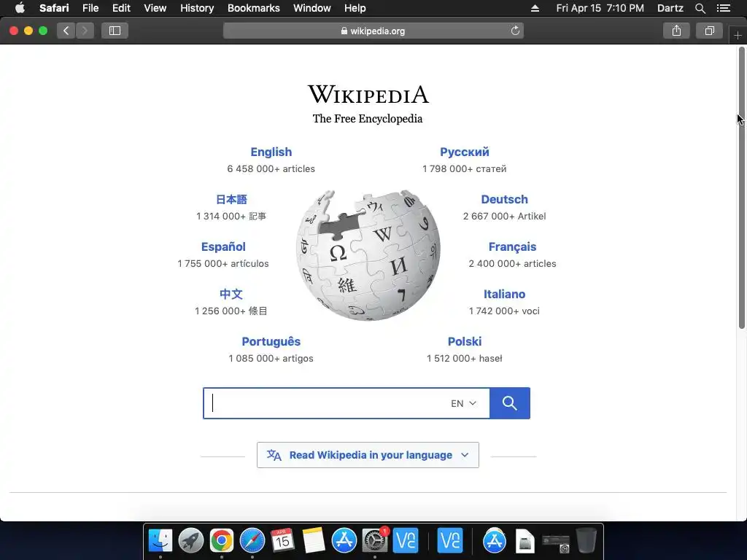Show all tabs overview button
This screenshot has width=747, height=560.
709,31
